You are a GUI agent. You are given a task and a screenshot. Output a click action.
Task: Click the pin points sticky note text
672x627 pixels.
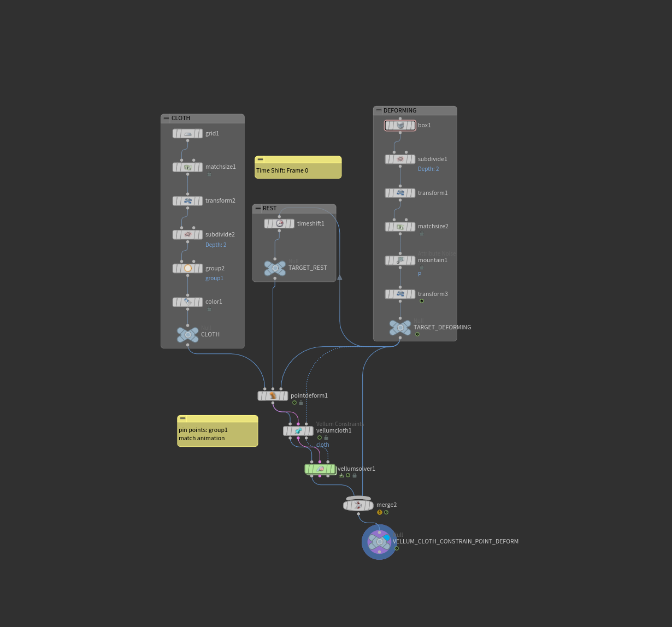click(203, 434)
